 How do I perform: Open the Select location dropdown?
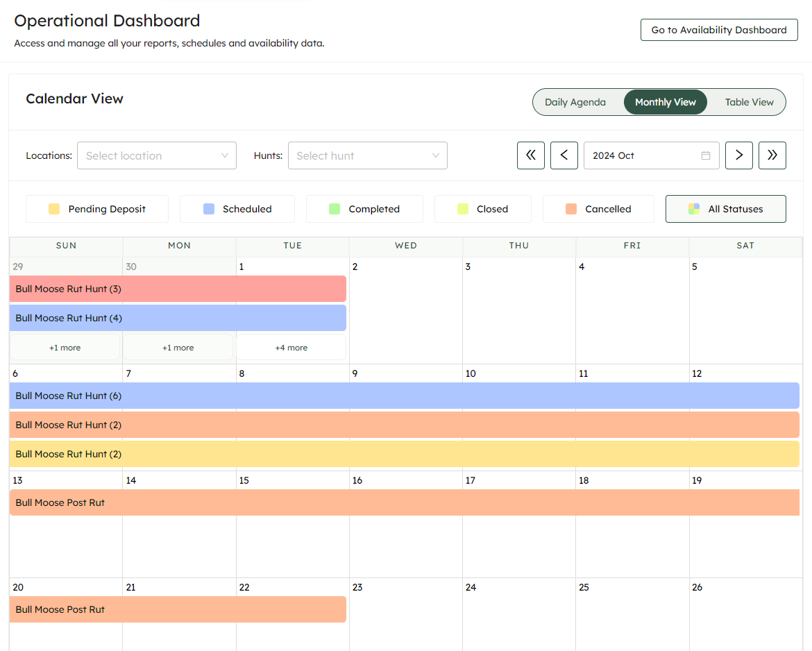coord(156,155)
